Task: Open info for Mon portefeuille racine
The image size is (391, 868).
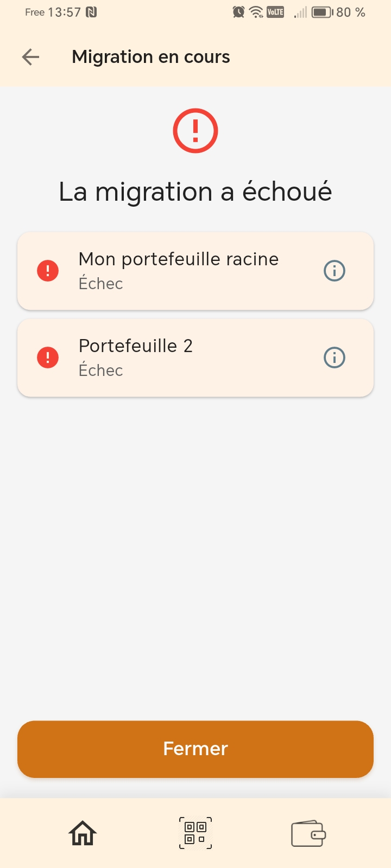Action: click(x=335, y=271)
